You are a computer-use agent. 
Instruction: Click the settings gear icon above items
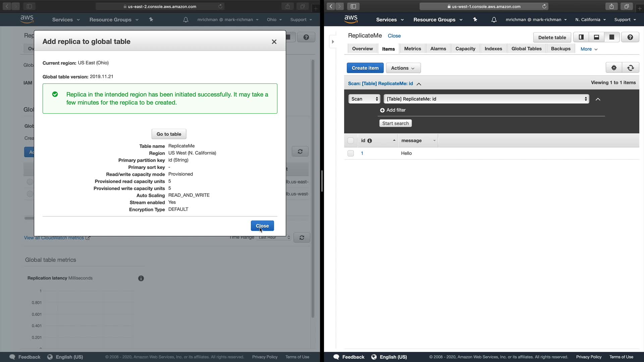614,68
